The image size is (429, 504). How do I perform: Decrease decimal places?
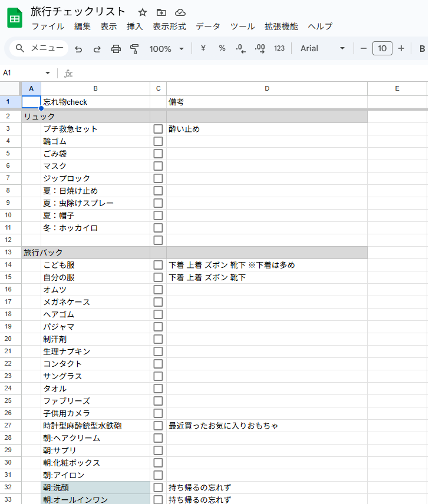click(x=240, y=48)
